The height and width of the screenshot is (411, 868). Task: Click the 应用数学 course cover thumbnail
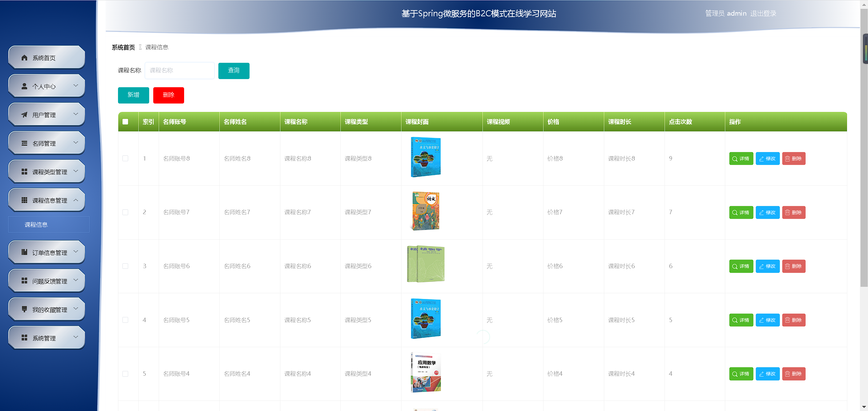(x=426, y=372)
